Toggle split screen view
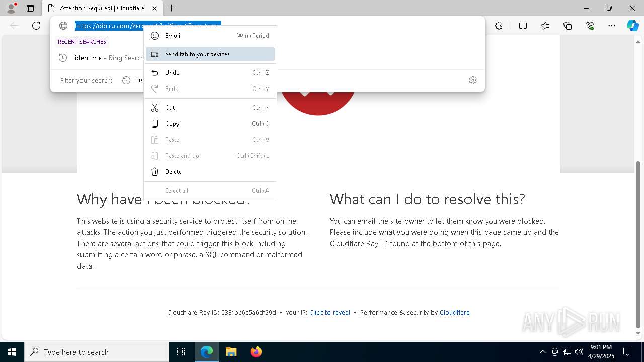The image size is (644, 362). click(523, 26)
